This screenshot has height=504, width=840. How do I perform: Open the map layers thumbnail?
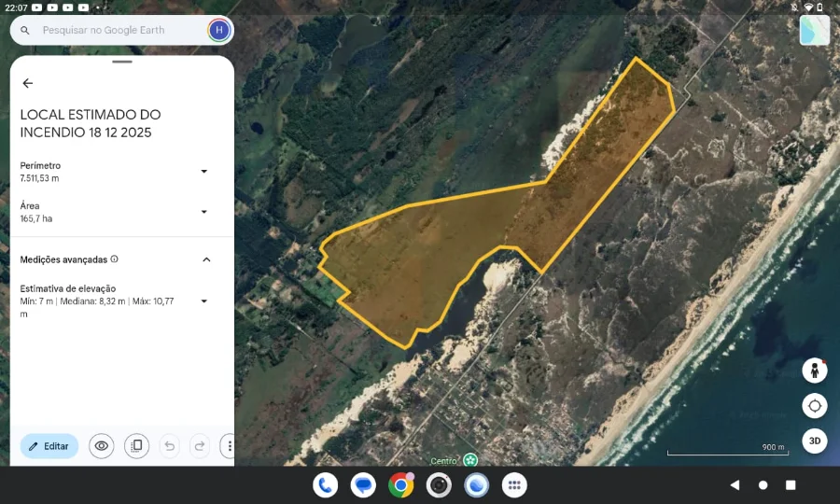click(814, 30)
